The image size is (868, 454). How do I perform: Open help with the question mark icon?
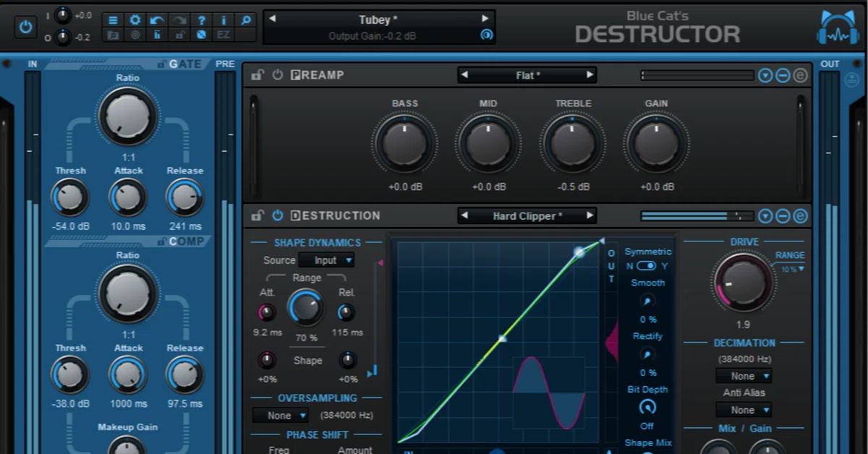click(x=202, y=20)
